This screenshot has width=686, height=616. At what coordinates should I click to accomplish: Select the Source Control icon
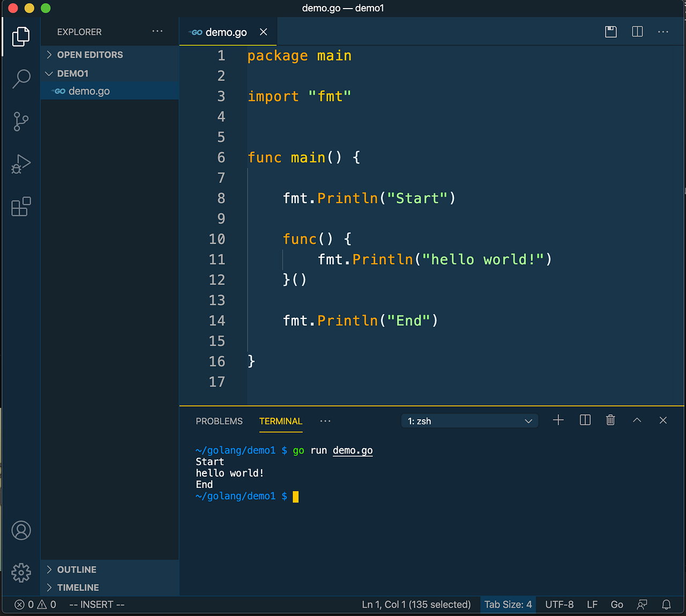click(x=21, y=121)
